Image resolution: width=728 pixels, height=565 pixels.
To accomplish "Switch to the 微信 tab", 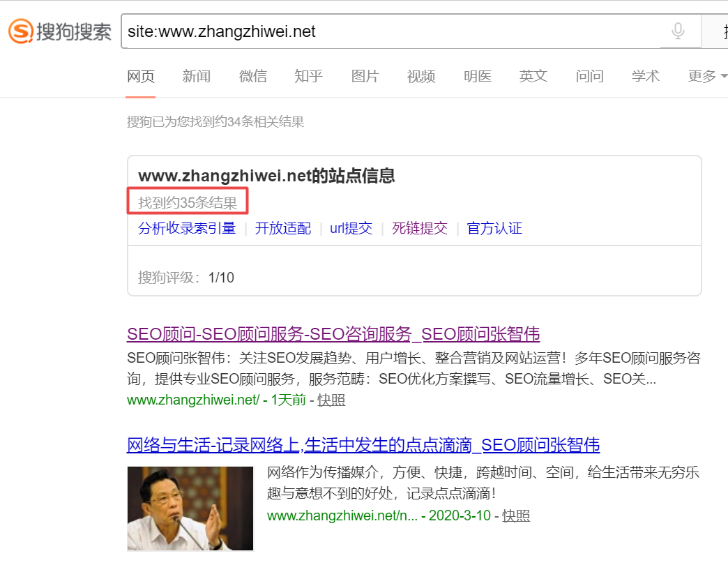I will (253, 76).
